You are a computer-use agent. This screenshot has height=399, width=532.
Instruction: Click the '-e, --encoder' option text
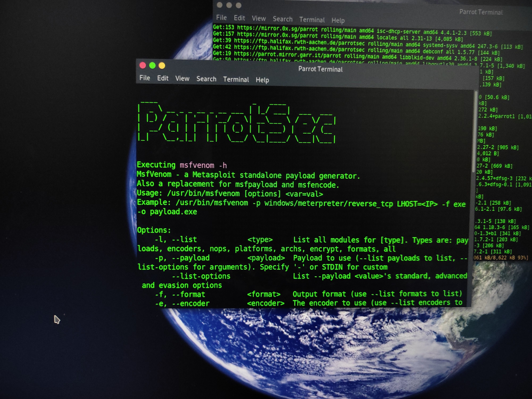tap(182, 304)
